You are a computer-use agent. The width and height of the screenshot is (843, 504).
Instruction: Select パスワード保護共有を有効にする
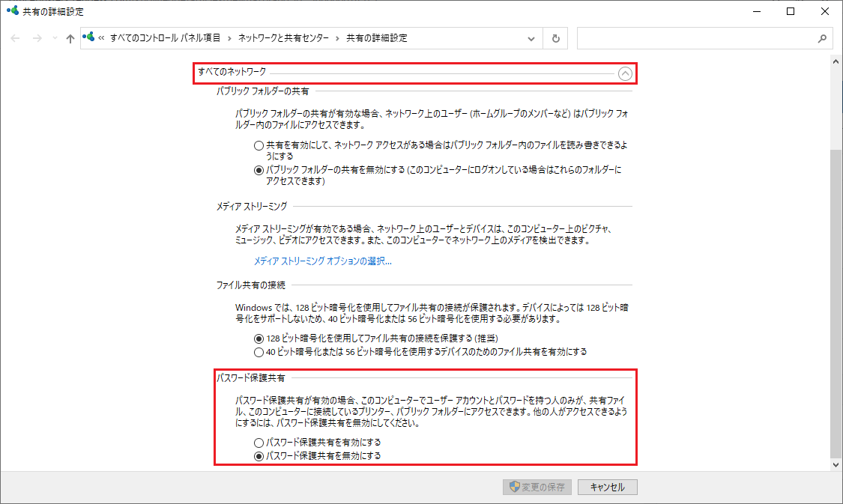click(x=259, y=443)
